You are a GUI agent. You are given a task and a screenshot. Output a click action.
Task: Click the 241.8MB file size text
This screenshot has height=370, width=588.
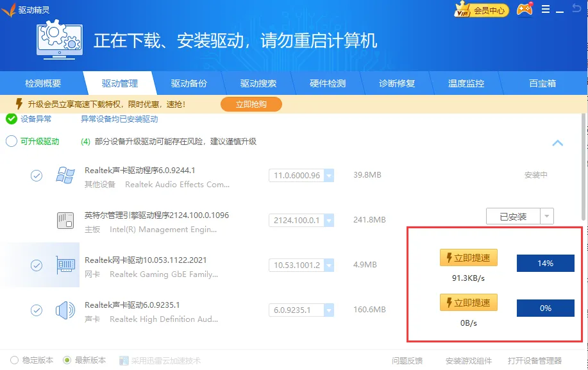click(369, 220)
